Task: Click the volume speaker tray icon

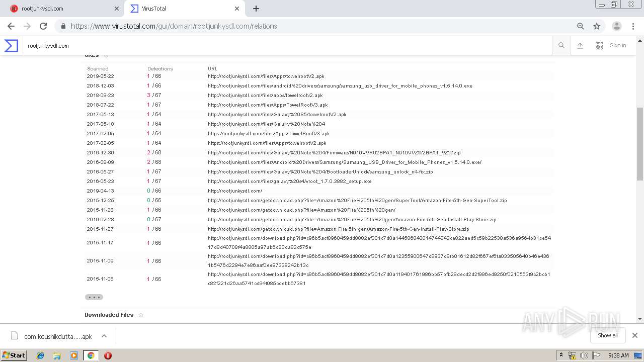Action: 584,355
